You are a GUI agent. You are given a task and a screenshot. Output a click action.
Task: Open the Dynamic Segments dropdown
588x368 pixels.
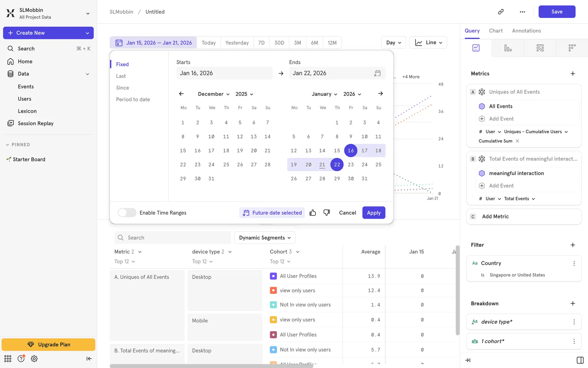(x=265, y=238)
